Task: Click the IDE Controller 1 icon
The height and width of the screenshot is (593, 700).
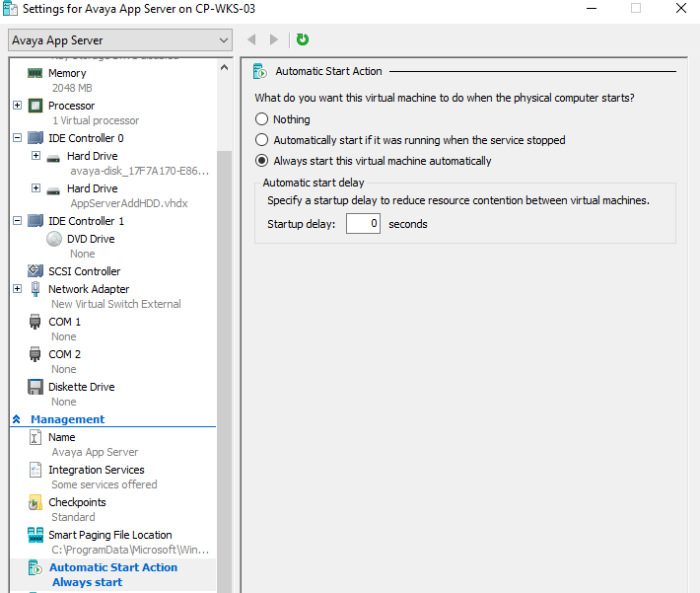Action: click(35, 221)
